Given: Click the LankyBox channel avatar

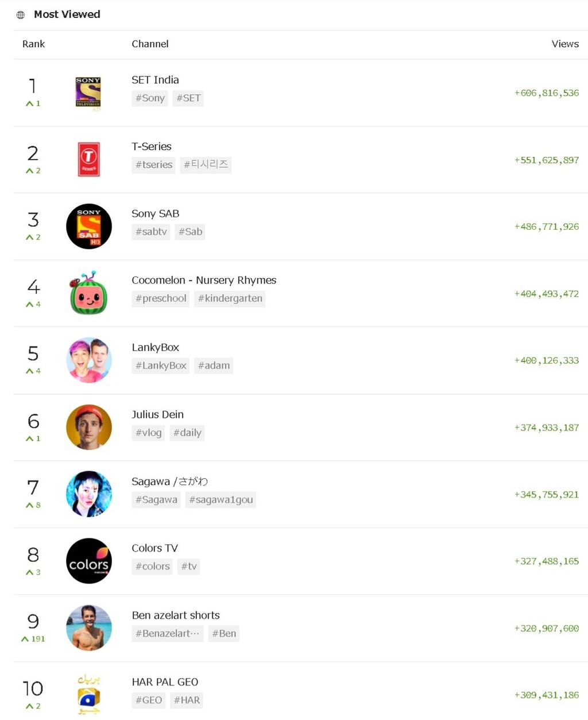Looking at the screenshot, I should (88, 360).
